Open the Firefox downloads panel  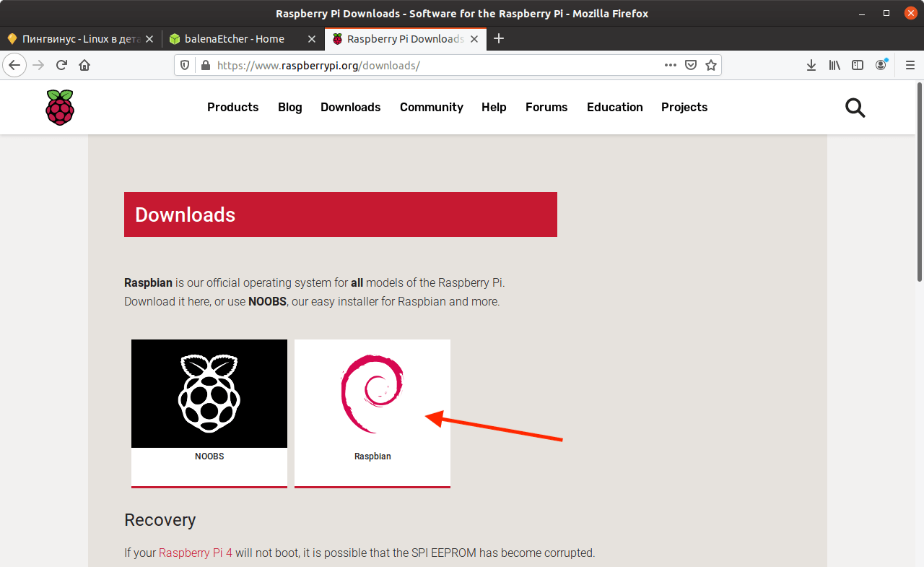coord(811,65)
